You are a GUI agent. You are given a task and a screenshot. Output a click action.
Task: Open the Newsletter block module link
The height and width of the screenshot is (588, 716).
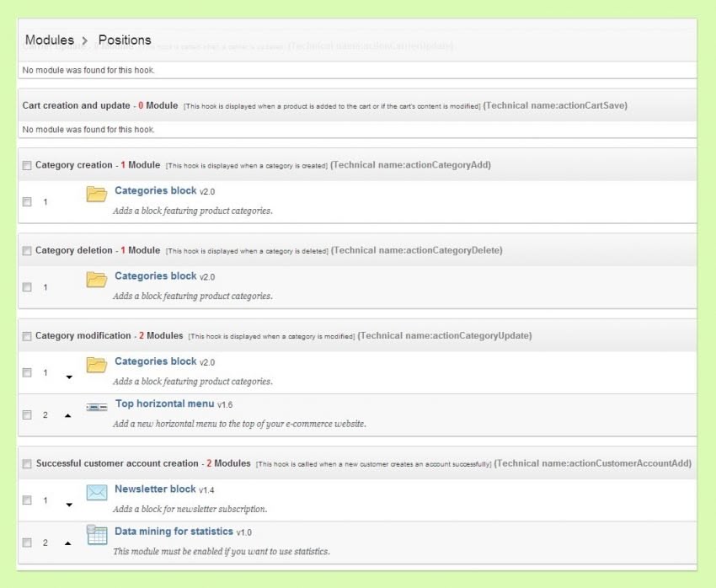point(154,489)
